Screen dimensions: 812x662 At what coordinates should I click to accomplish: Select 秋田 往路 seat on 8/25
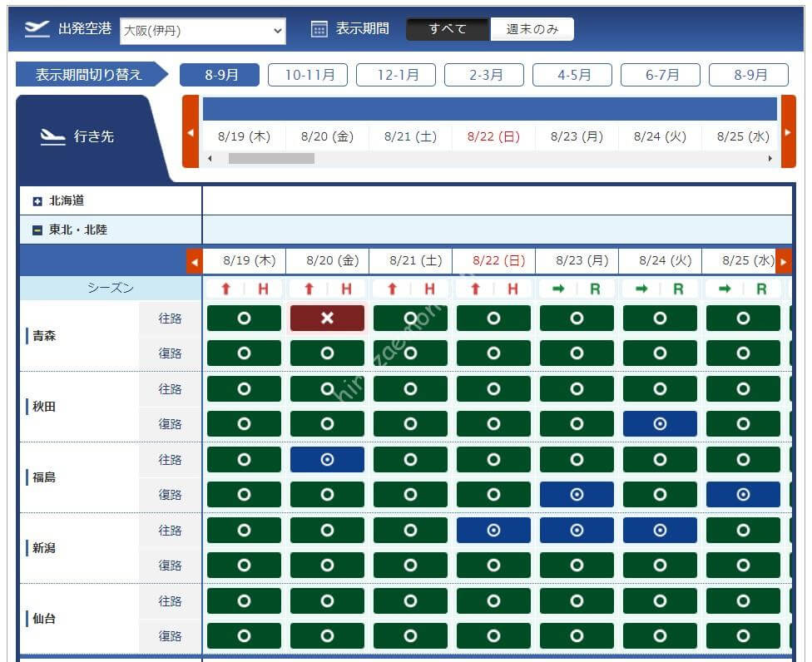[x=743, y=388]
